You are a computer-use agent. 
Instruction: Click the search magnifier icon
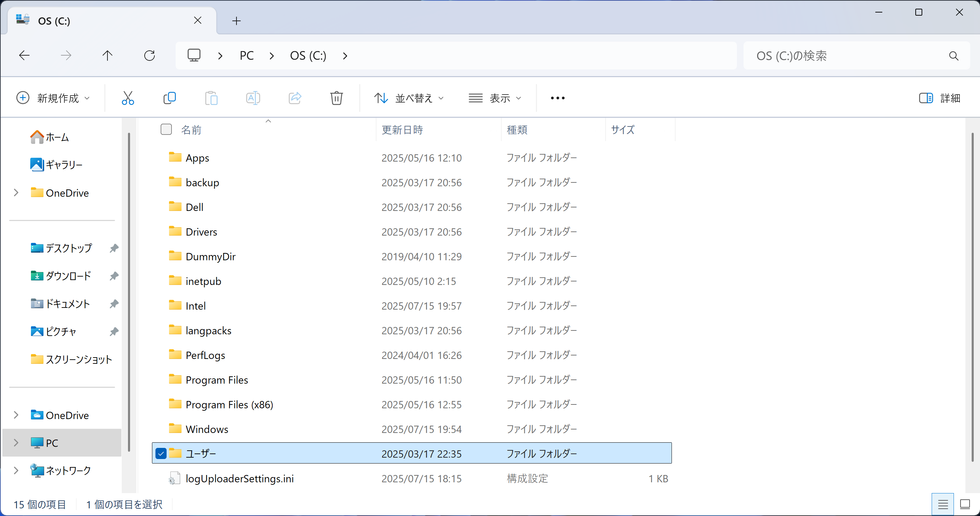click(x=953, y=56)
